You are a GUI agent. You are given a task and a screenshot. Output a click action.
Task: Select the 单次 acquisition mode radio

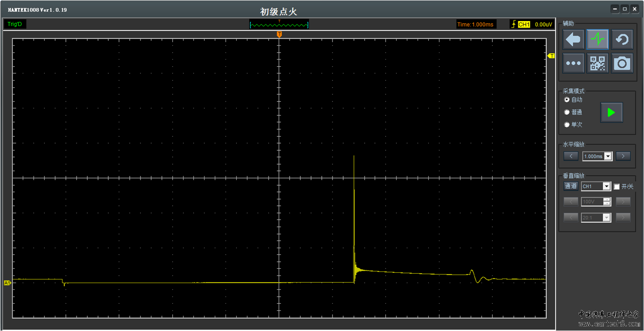[x=567, y=125]
